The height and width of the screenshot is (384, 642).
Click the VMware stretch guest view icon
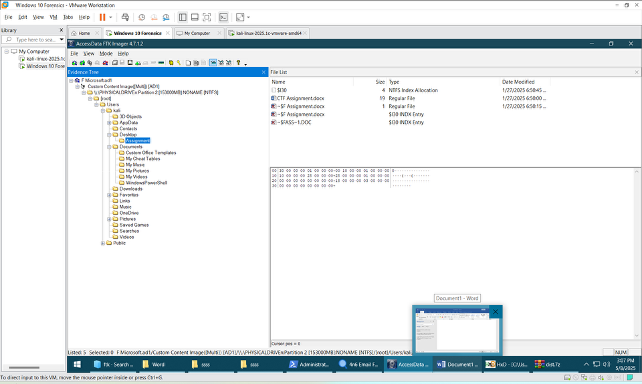point(240,17)
